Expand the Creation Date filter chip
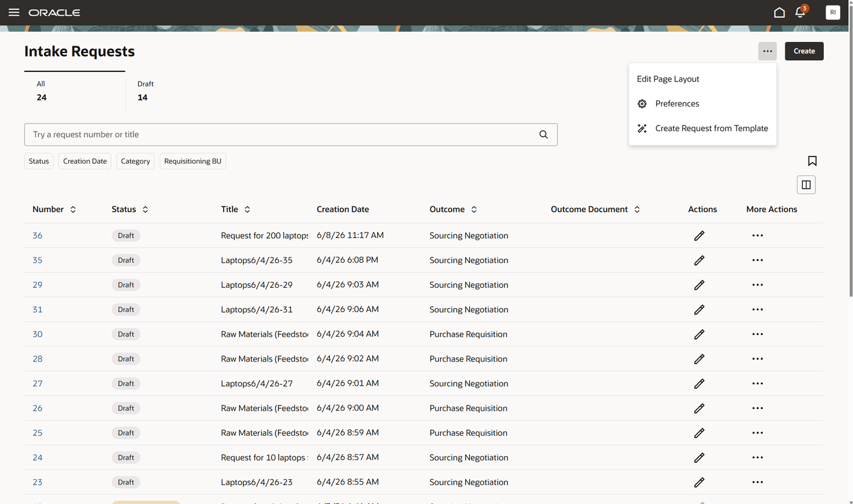 pos(85,161)
